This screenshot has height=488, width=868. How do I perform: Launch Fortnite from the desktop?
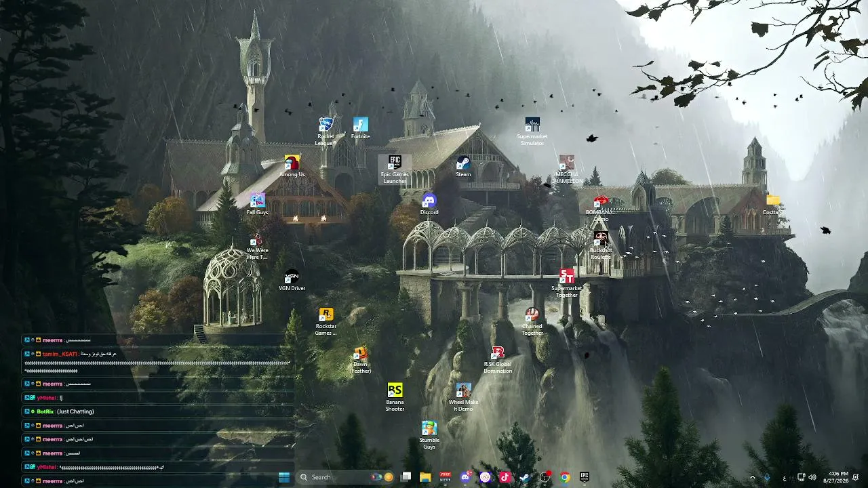tap(360, 128)
